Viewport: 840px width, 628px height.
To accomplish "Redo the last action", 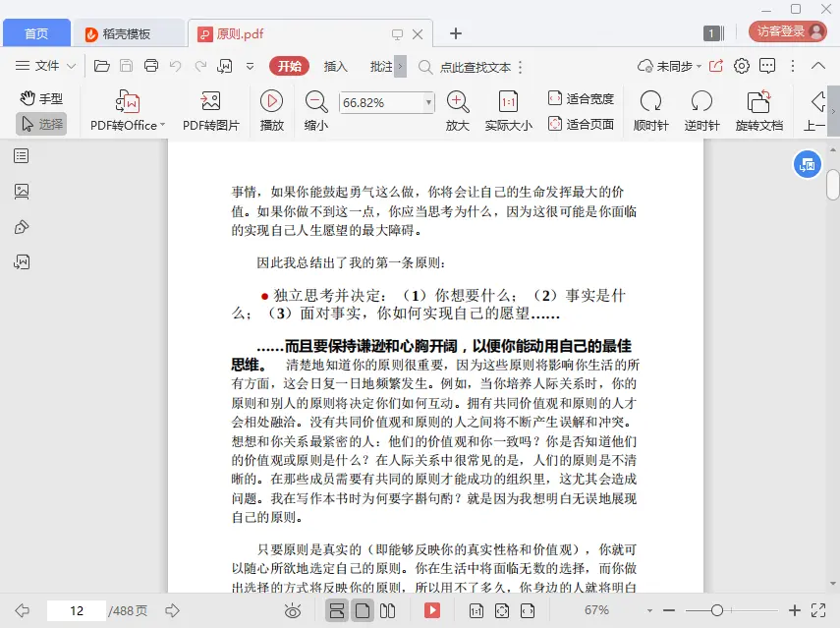I will [x=200, y=66].
